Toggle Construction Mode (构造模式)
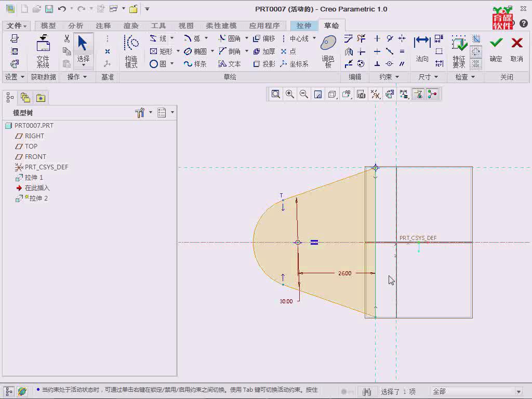The width and height of the screenshot is (532, 399). [x=131, y=51]
